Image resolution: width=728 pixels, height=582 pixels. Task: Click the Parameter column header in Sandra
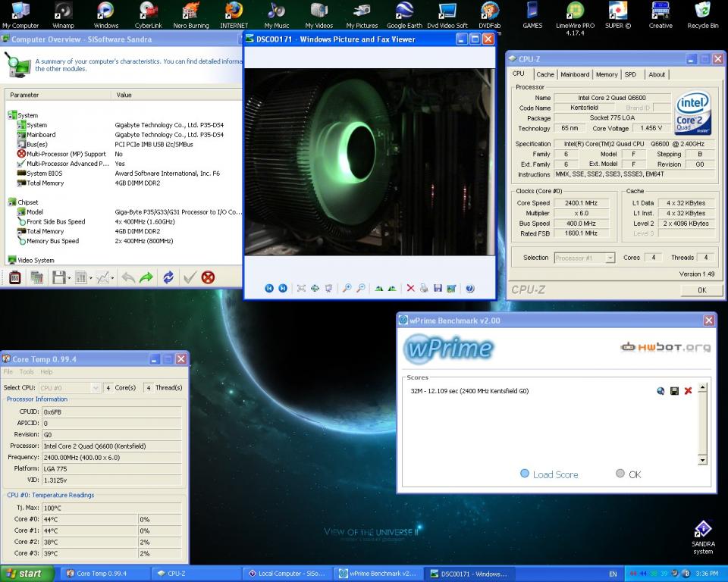[58, 95]
